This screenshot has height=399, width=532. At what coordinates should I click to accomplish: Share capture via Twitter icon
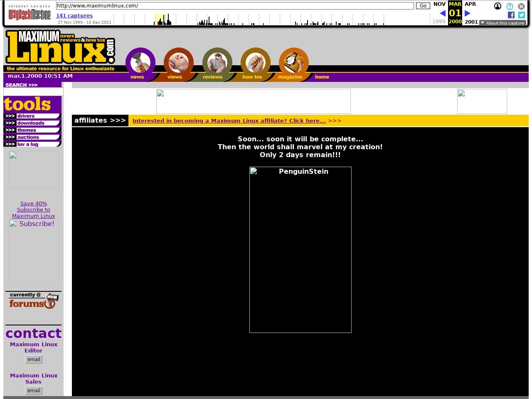(522, 15)
